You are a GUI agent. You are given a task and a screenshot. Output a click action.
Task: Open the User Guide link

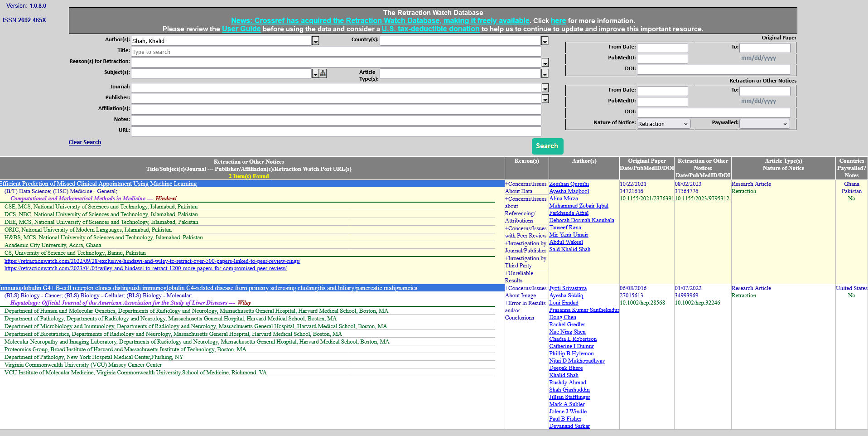click(x=241, y=29)
